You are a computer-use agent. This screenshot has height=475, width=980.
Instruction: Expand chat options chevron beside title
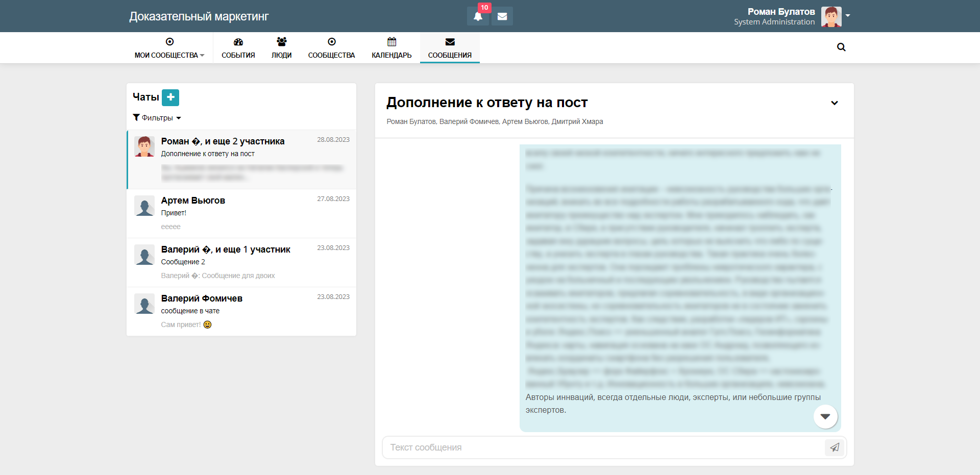tap(835, 103)
